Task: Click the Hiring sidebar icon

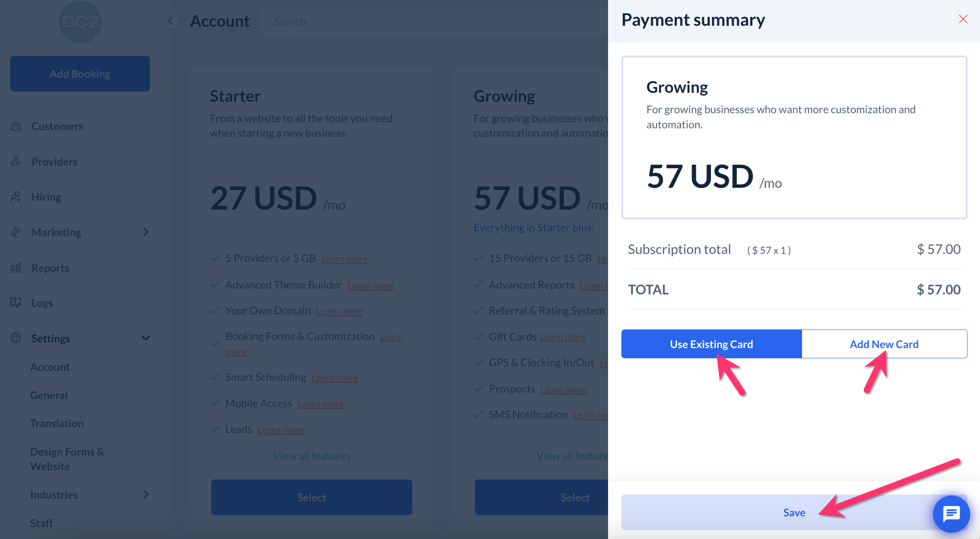Action: click(x=16, y=197)
